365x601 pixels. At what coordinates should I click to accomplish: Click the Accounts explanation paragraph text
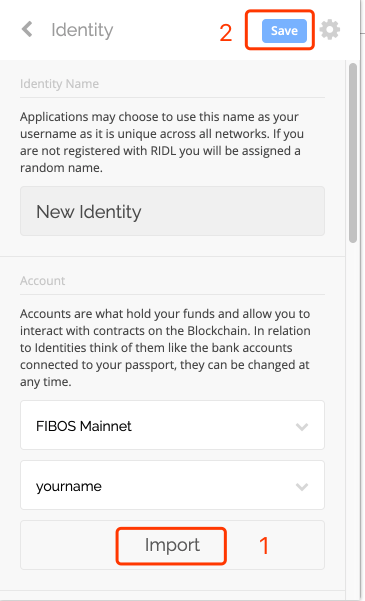(165, 348)
